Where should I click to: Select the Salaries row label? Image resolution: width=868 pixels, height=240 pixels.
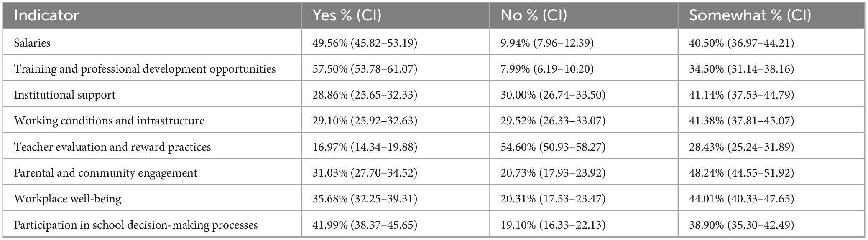[32, 43]
